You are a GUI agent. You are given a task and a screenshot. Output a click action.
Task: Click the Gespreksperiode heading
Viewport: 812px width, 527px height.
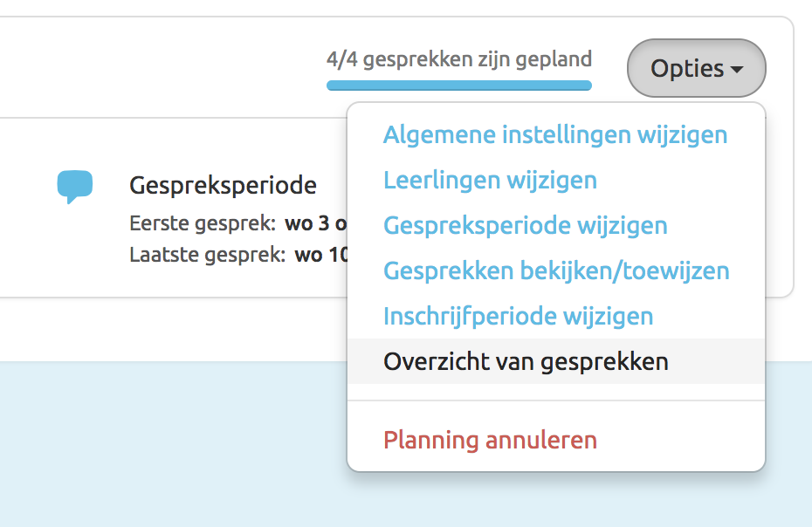tap(223, 185)
